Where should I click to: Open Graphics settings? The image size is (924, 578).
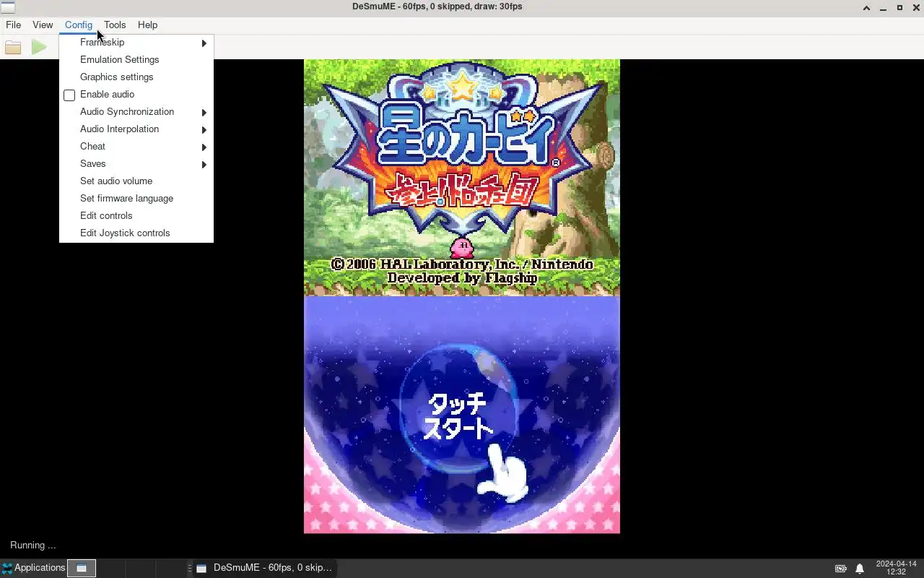tap(136, 77)
